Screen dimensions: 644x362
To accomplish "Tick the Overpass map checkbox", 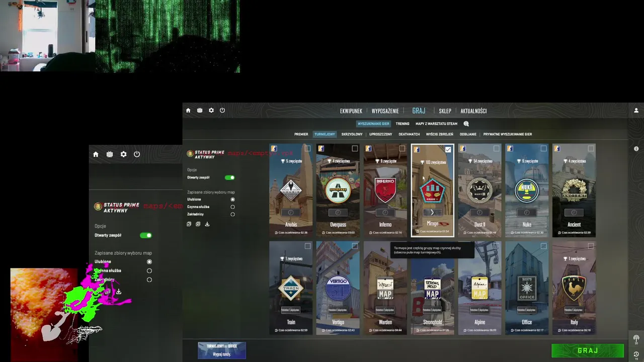I will tap(355, 148).
